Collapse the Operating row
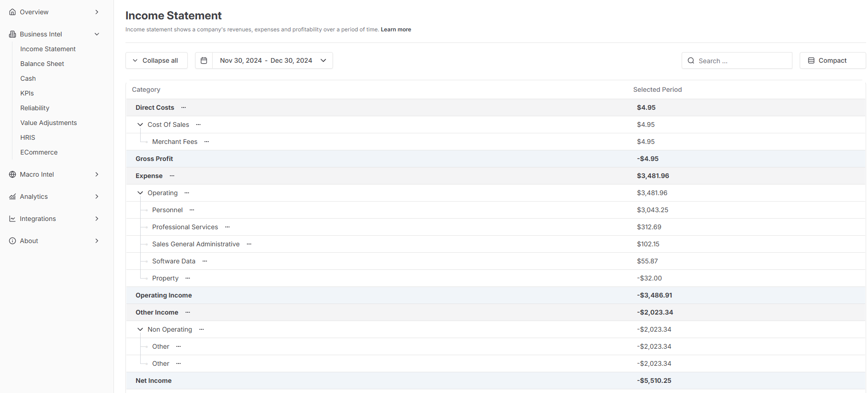The width and height of the screenshot is (868, 393). tap(140, 193)
